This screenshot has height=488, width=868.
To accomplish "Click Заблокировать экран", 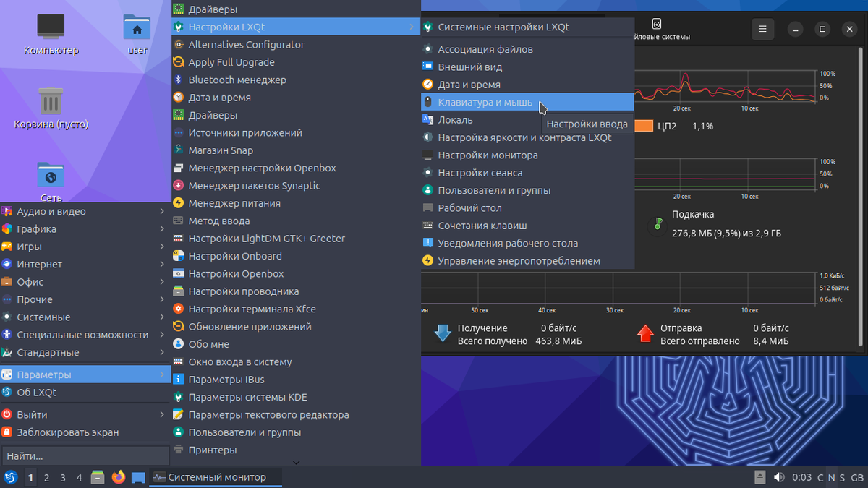I will pyautogui.click(x=85, y=432).
